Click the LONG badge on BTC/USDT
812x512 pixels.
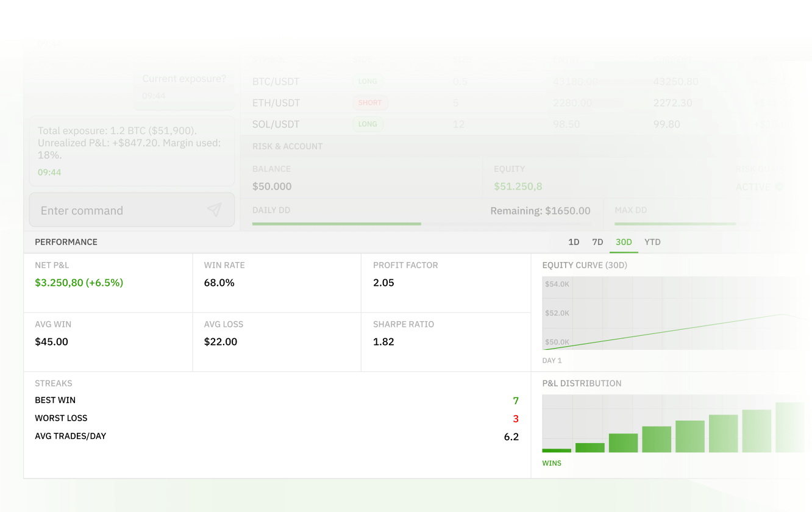click(367, 81)
